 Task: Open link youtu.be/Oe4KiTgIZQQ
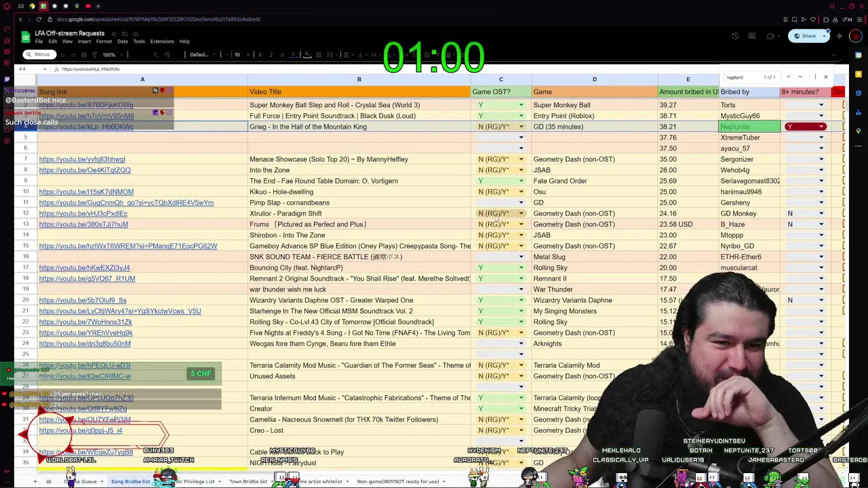coord(85,170)
